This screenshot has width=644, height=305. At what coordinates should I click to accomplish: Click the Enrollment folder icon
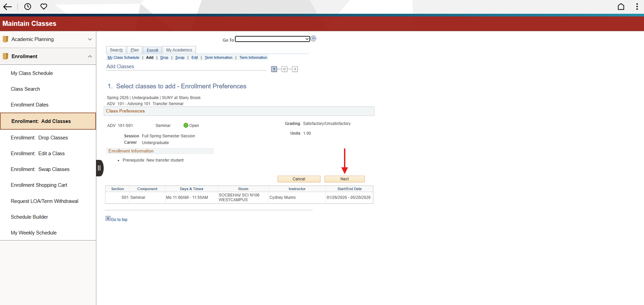tap(5, 56)
